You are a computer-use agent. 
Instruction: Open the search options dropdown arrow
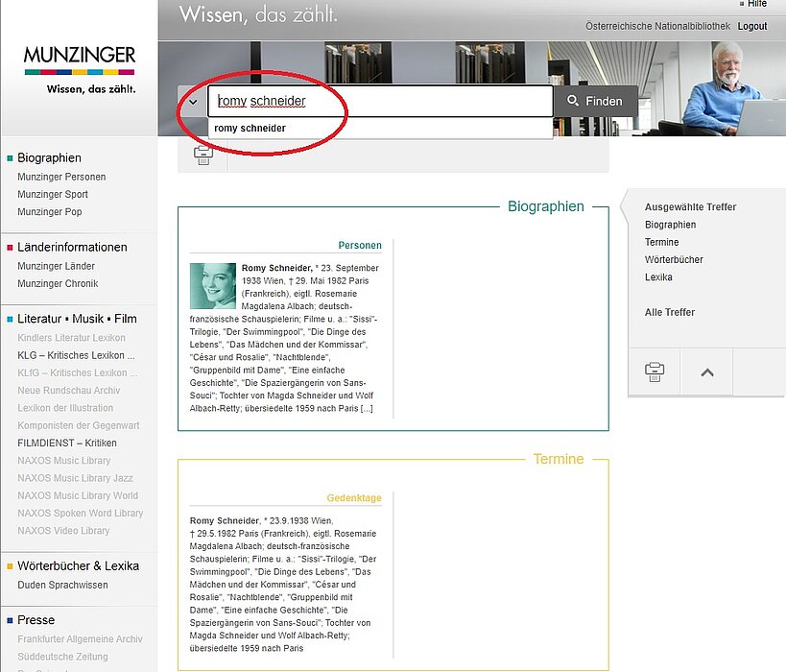tap(193, 102)
